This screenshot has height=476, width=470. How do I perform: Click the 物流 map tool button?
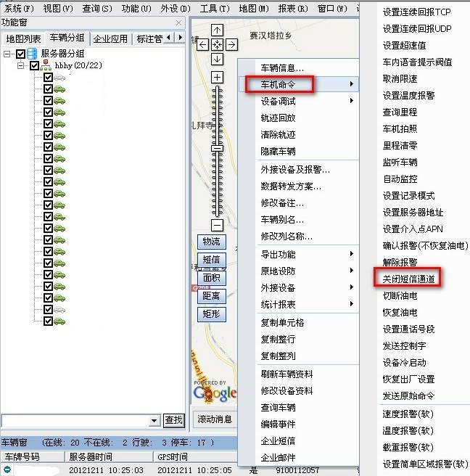coord(211,242)
